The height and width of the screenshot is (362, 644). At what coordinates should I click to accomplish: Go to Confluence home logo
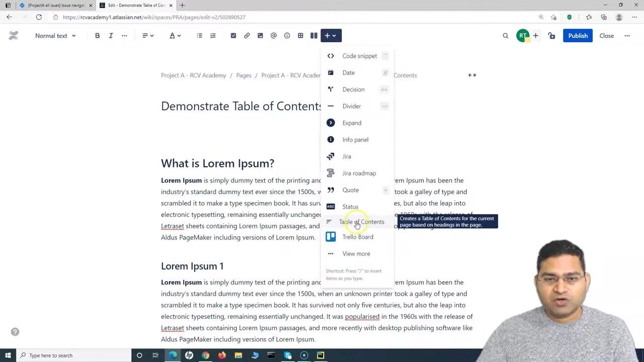14,36
